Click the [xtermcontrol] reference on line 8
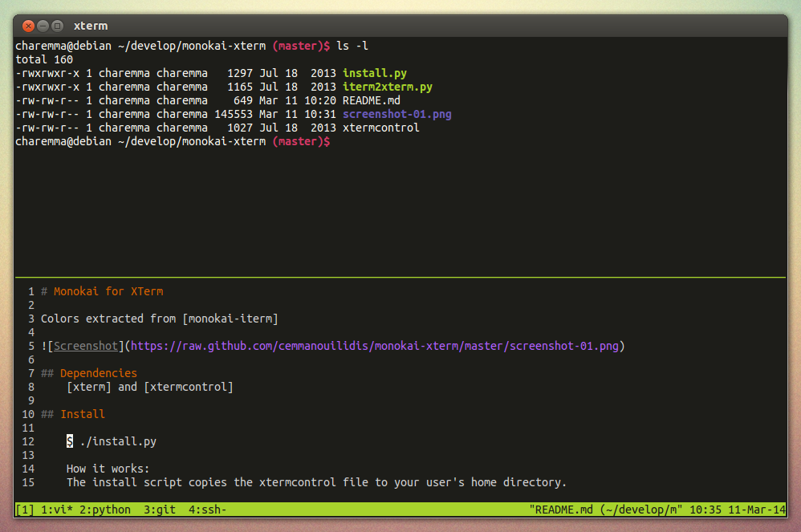801x532 pixels. tap(189, 387)
